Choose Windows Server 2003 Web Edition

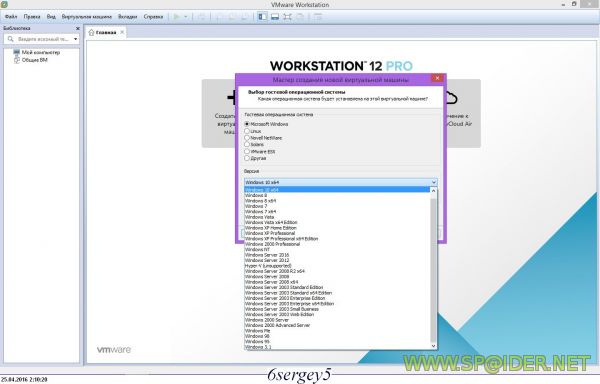pyautogui.click(x=337, y=314)
